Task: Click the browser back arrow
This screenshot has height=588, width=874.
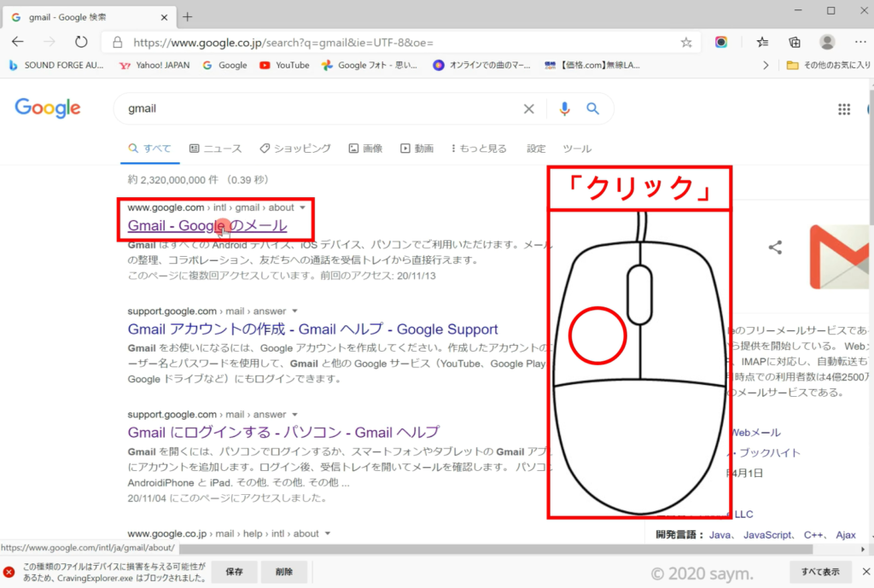Action: [x=18, y=42]
